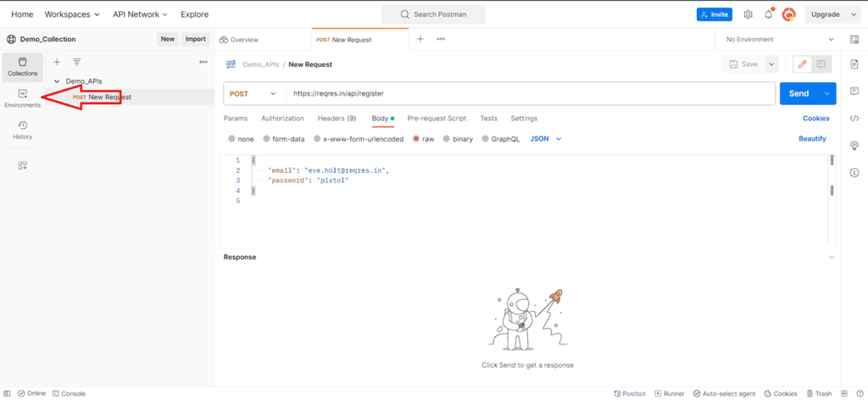Viewport: 868px width, 400px height.
Task: Open the help icon in status bar
Action: point(861,393)
